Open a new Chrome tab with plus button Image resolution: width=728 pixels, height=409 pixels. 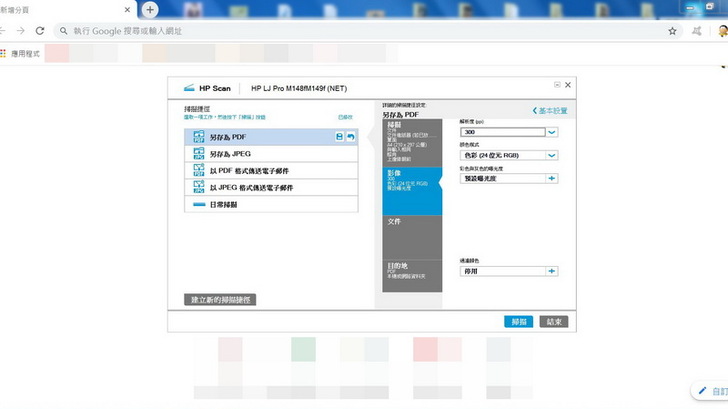point(150,10)
